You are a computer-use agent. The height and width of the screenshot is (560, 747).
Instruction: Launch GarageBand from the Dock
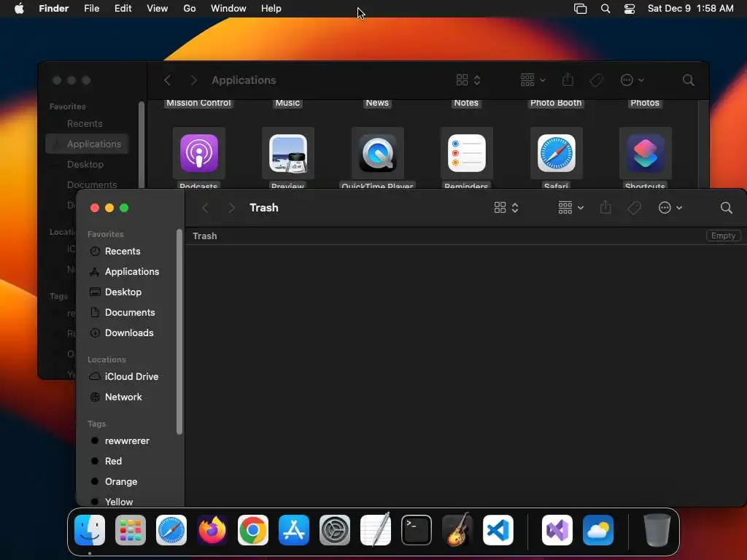click(x=457, y=530)
